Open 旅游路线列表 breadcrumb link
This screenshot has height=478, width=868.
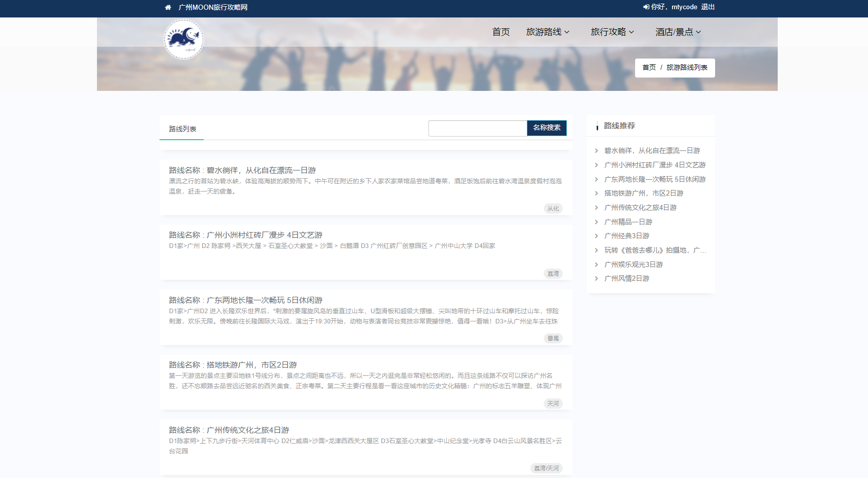click(687, 67)
